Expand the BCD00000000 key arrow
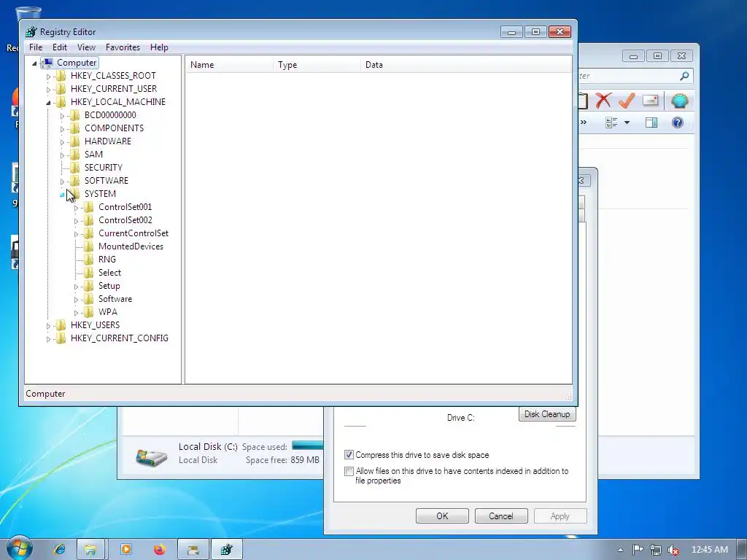Screen dimensions: 747x560 pos(62,116)
